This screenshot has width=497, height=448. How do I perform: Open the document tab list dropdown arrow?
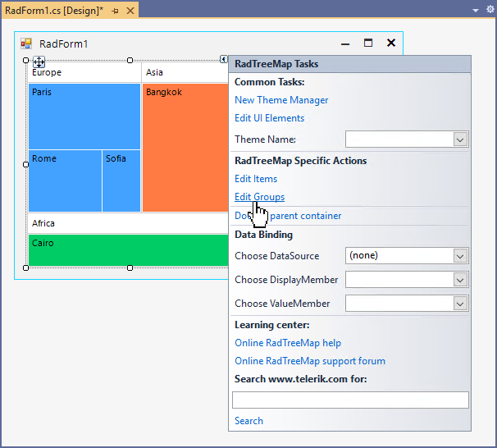point(476,11)
